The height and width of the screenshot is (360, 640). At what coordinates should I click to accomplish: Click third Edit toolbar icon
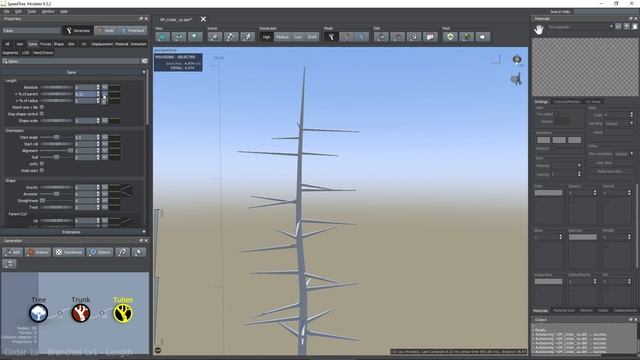413,37
